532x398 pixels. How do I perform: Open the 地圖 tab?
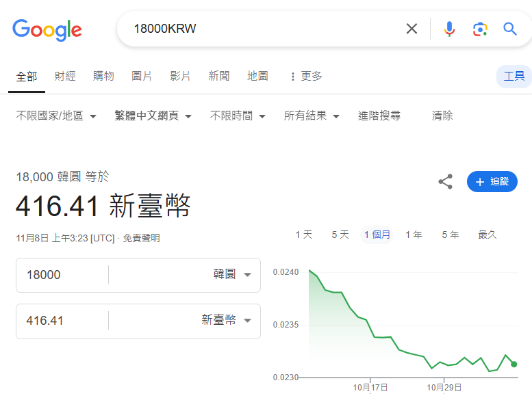pos(257,76)
